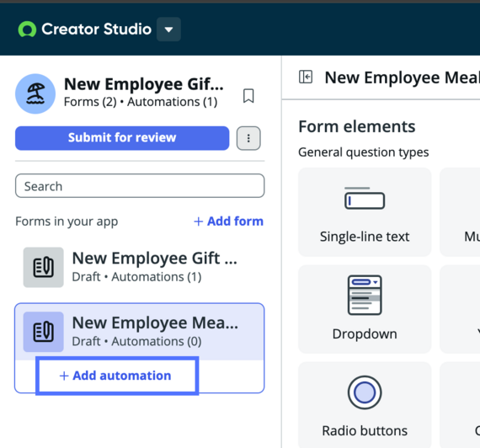Viewport: 480px width, 448px height.
Task: Pick the Single-line text form element
Action: [365, 212]
